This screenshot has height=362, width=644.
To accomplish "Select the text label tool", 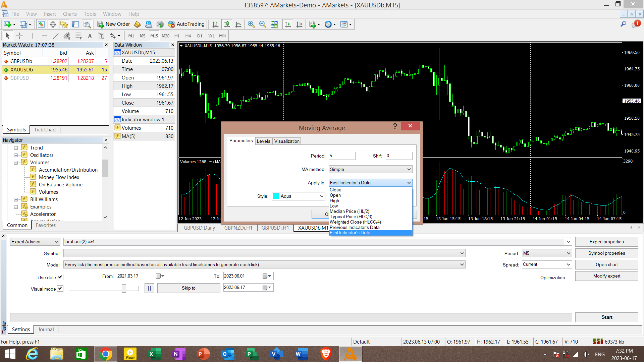I will (90, 36).
